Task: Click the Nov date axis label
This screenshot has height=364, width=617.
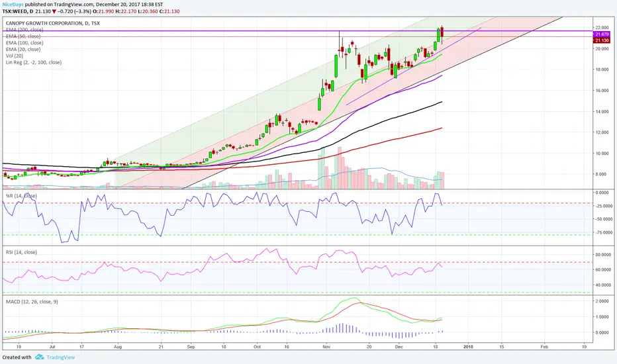Action: click(x=326, y=347)
